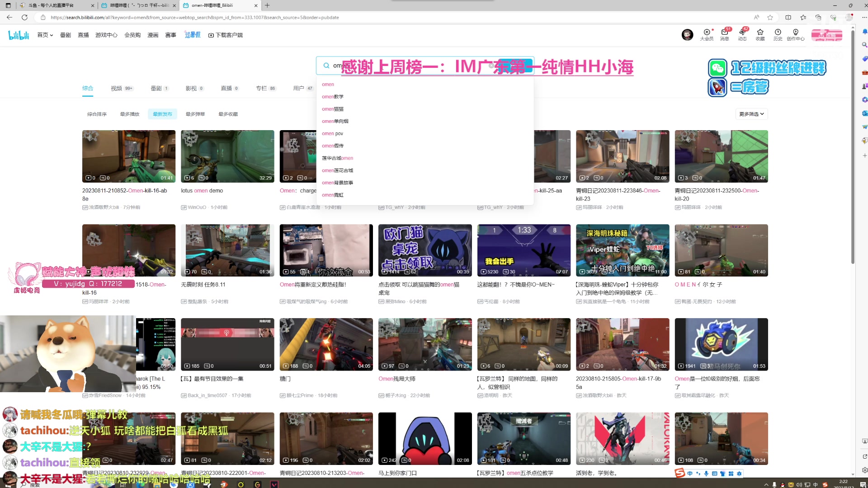The image size is (868, 488).
Task: Expand the 更多筛选 filter dropdown
Action: (x=751, y=114)
